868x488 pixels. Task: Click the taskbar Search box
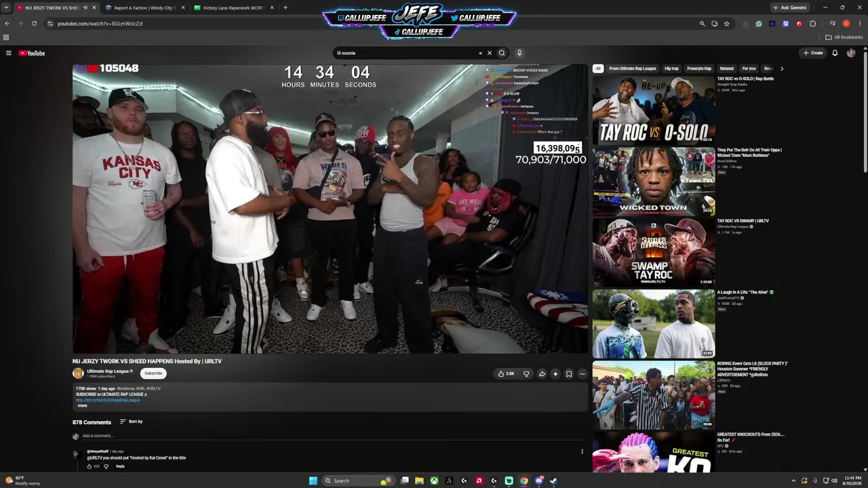coord(357,481)
